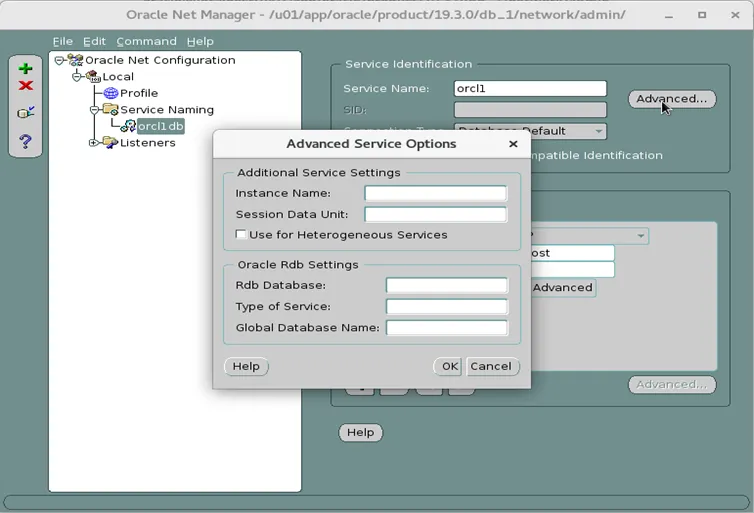The height and width of the screenshot is (513, 754).
Task: Click the Service Naming folder icon
Action: (x=111, y=110)
